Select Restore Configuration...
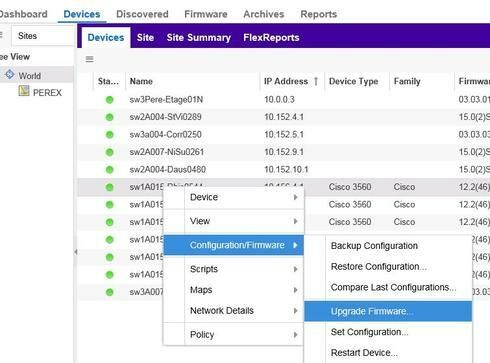Image resolution: width=490 pixels, height=363 pixels. point(388,267)
